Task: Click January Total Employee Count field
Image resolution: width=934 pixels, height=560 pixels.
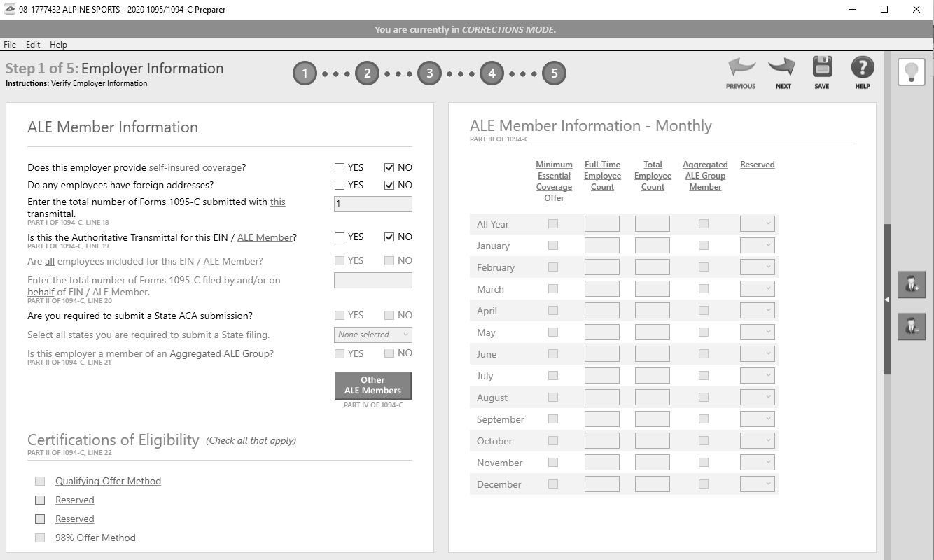Action: pyautogui.click(x=653, y=245)
